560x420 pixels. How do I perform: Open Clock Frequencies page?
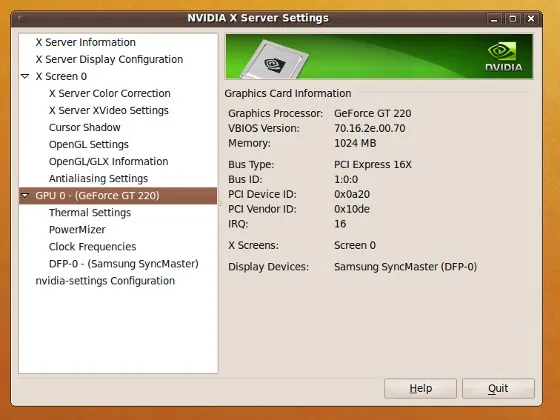(92, 247)
